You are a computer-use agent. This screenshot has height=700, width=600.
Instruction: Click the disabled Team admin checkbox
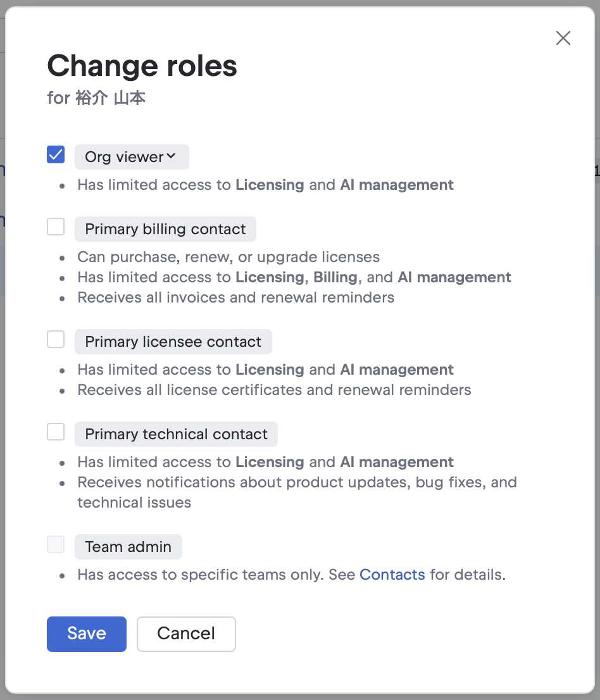56,544
